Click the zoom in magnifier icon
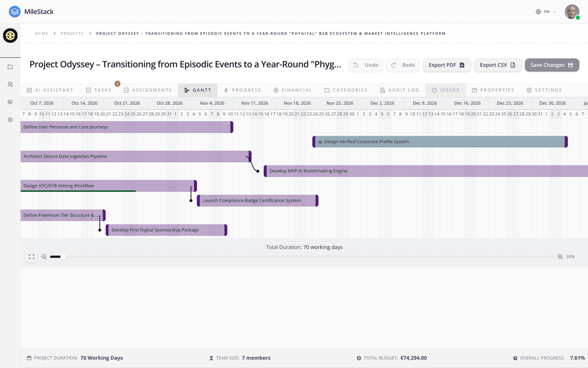 560,257
